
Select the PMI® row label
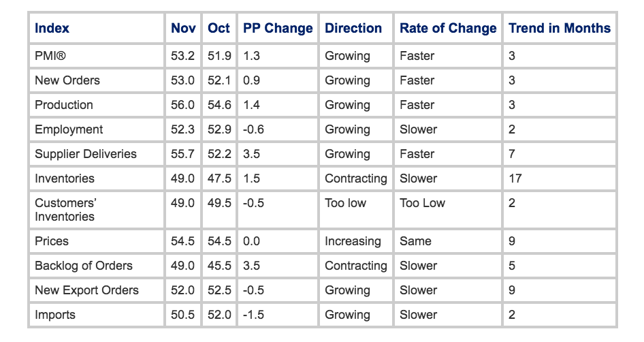coord(50,56)
